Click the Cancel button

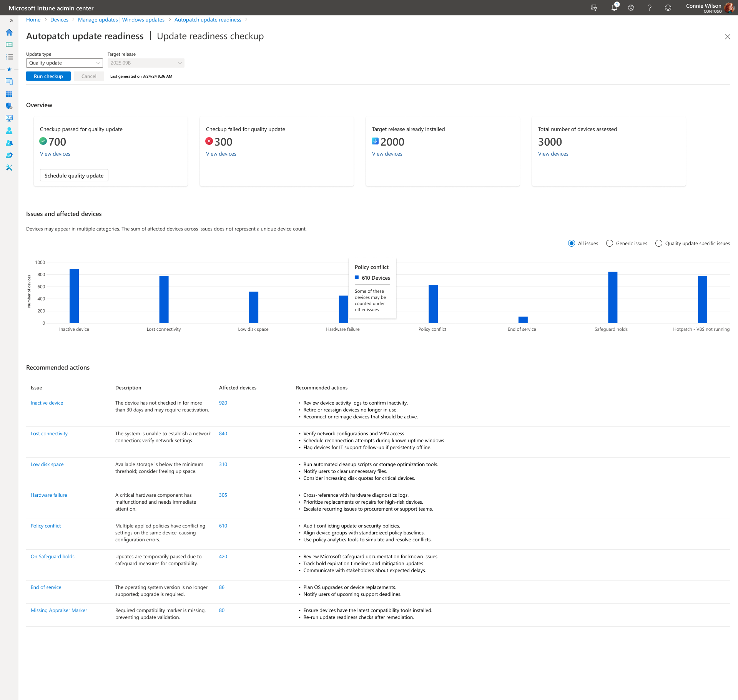[89, 76]
